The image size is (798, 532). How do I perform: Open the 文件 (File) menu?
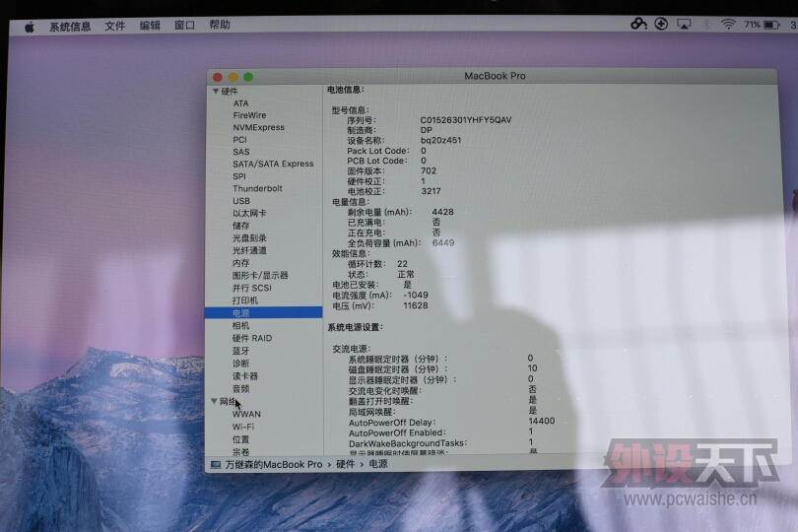(115, 27)
